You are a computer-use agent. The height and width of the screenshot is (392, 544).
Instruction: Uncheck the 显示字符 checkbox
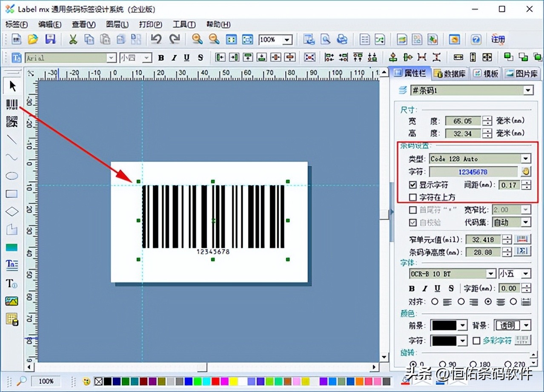coord(412,185)
